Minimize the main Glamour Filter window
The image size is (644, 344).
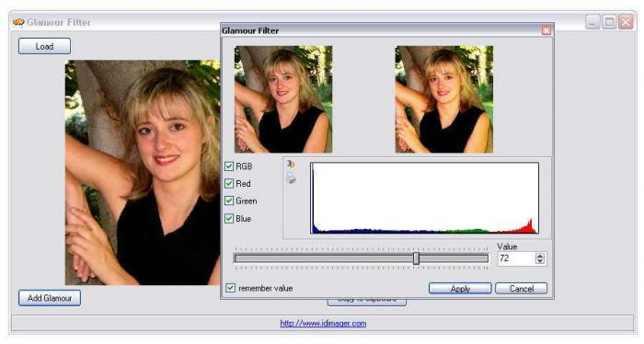tap(592, 22)
